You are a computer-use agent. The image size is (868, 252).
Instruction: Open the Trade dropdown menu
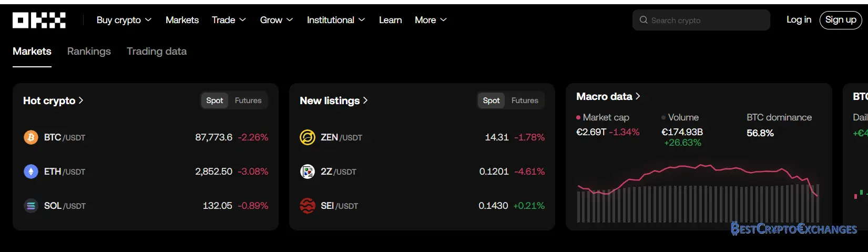click(x=229, y=20)
